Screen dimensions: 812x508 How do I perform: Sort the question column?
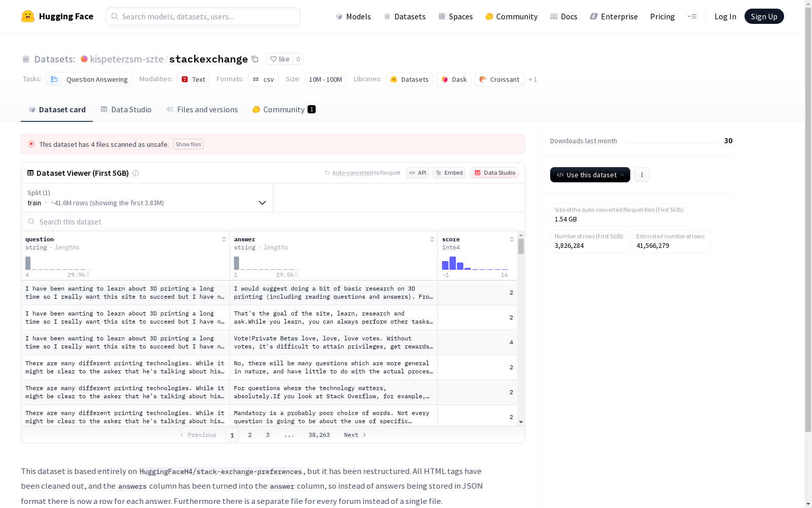(x=224, y=239)
